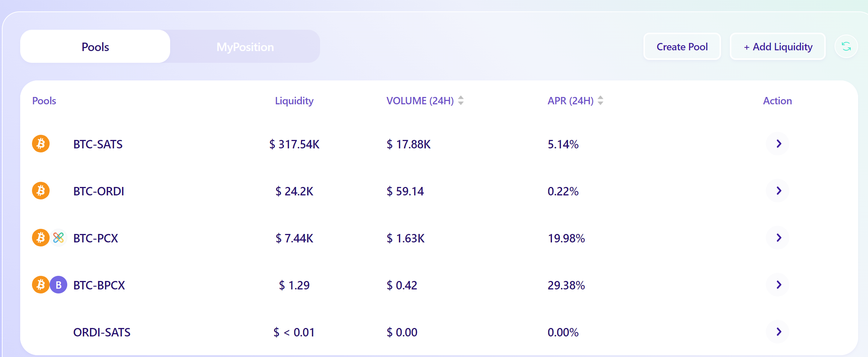Click the BTC icon beside BTC-BPCX

pyautogui.click(x=40, y=285)
